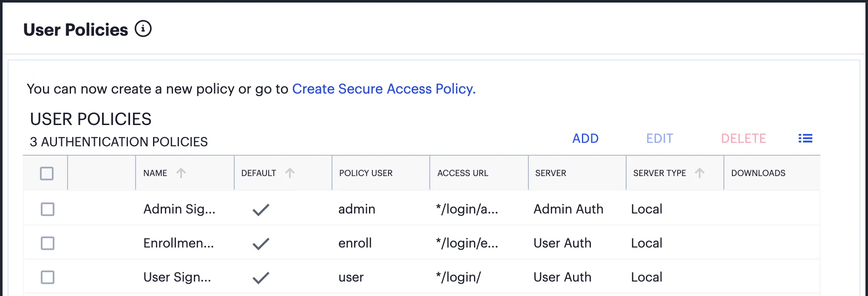
Task: Select the 'user' policy user cell
Action: click(351, 277)
